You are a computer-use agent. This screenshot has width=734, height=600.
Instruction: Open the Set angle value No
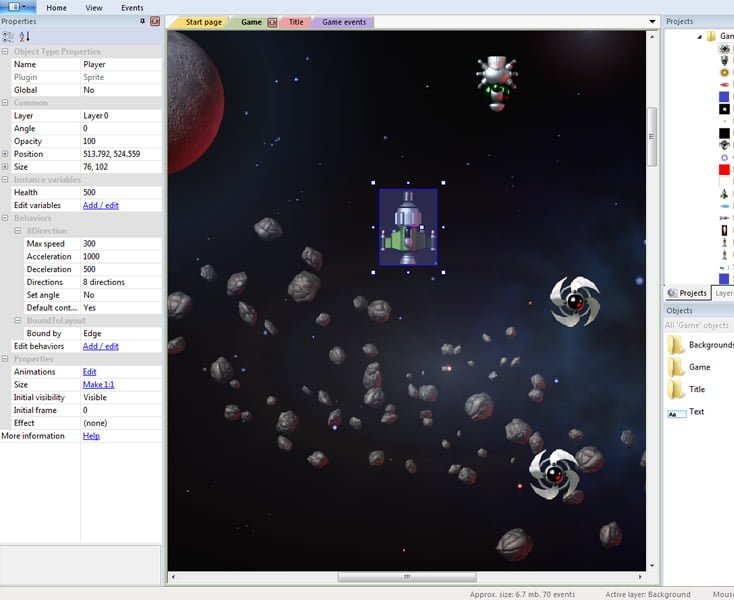(x=121, y=295)
